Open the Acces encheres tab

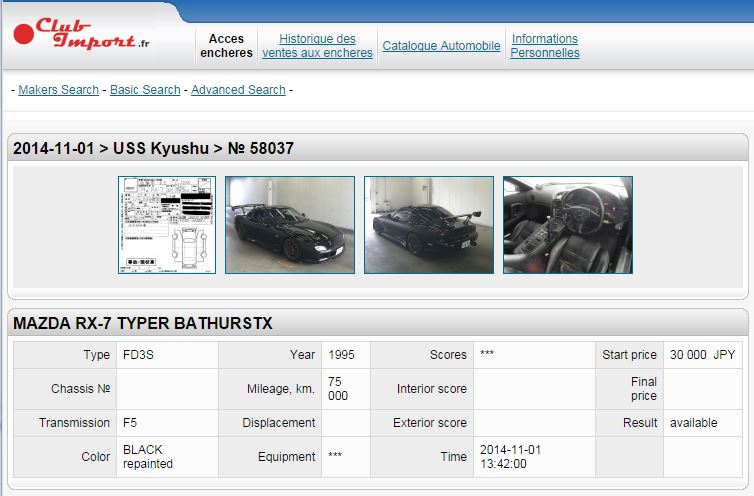226,46
